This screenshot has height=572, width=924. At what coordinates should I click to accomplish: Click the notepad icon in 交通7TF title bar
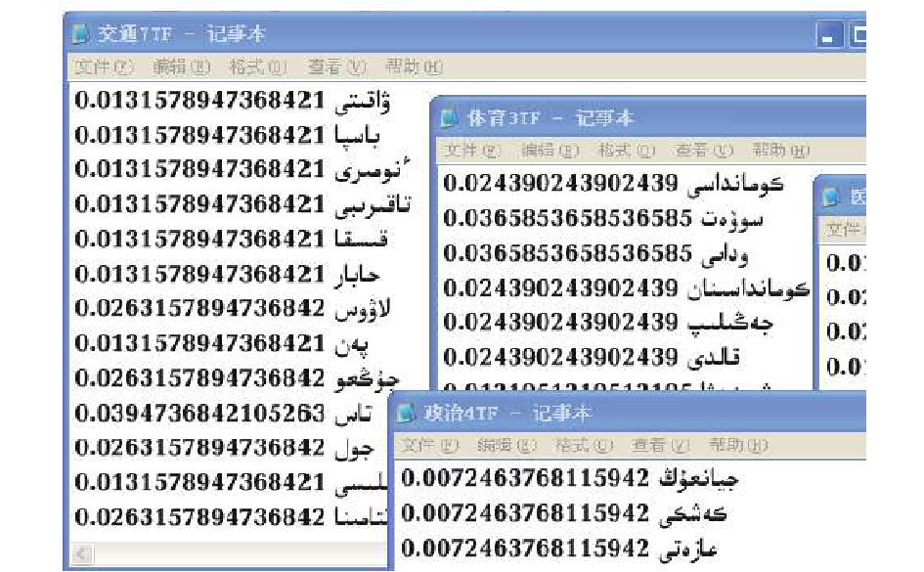(x=82, y=34)
